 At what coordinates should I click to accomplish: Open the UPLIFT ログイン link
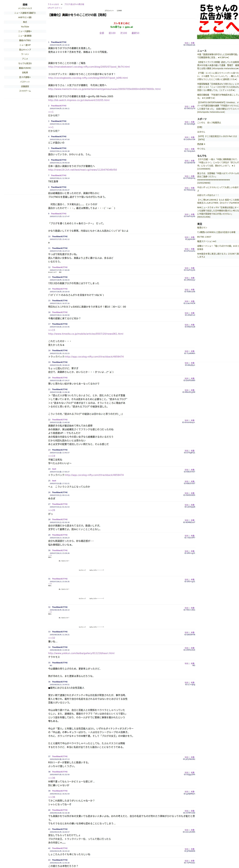point(55,8)
